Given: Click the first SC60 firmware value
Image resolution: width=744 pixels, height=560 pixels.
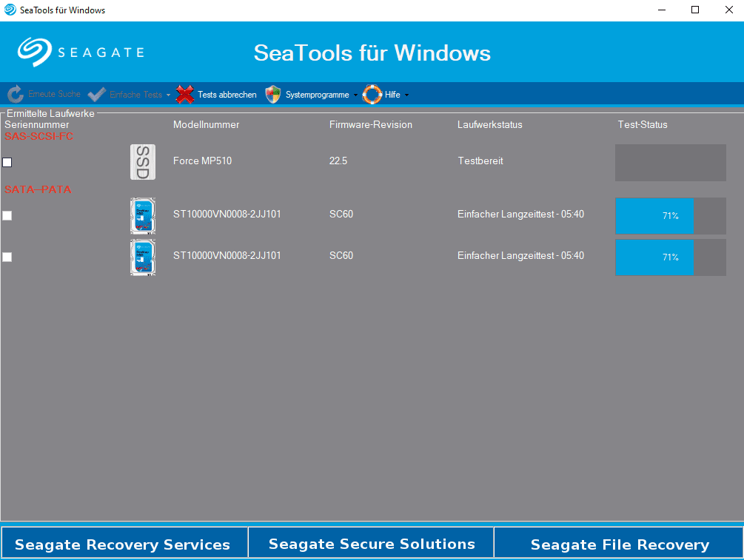Looking at the screenshot, I should [341, 214].
